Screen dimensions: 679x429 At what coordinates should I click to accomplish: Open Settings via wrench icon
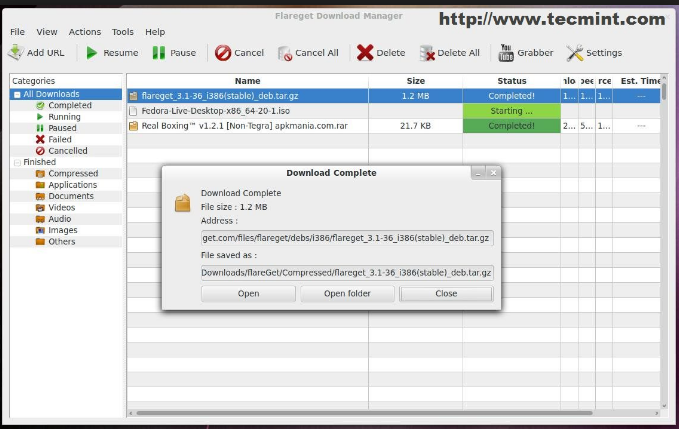[575, 53]
